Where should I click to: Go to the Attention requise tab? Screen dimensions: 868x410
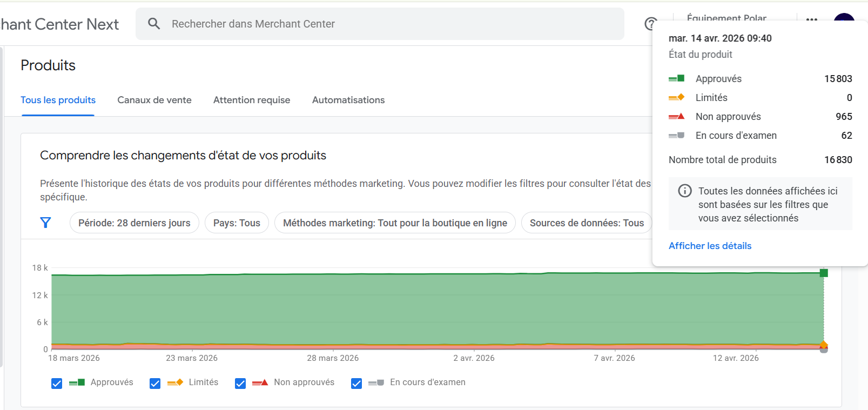pos(252,100)
